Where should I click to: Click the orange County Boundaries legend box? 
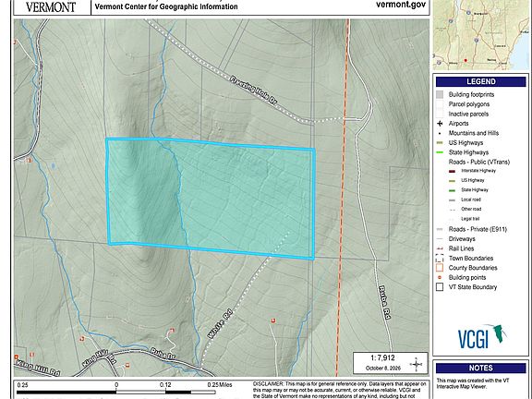[440, 268]
